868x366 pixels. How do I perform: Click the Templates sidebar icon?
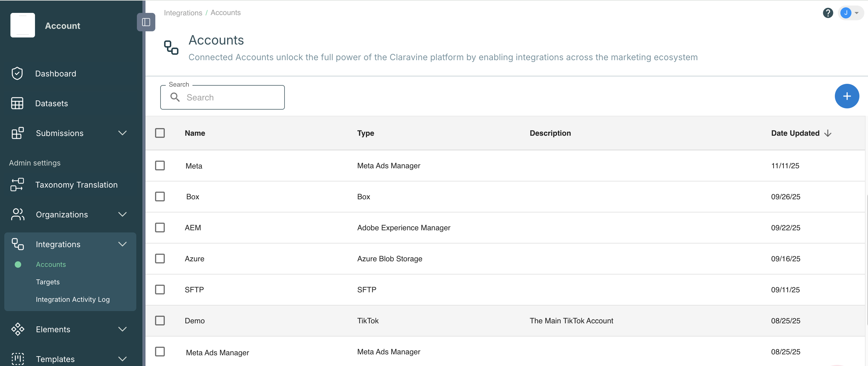click(17, 359)
